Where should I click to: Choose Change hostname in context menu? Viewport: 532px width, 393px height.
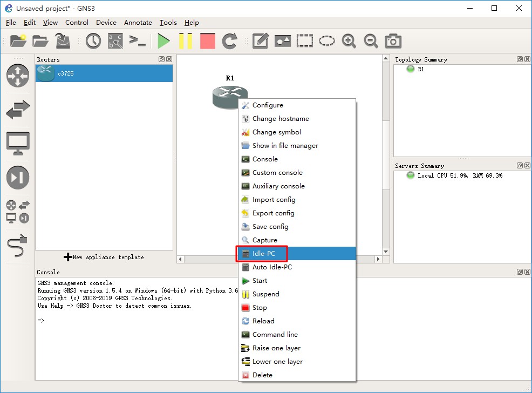297,119
